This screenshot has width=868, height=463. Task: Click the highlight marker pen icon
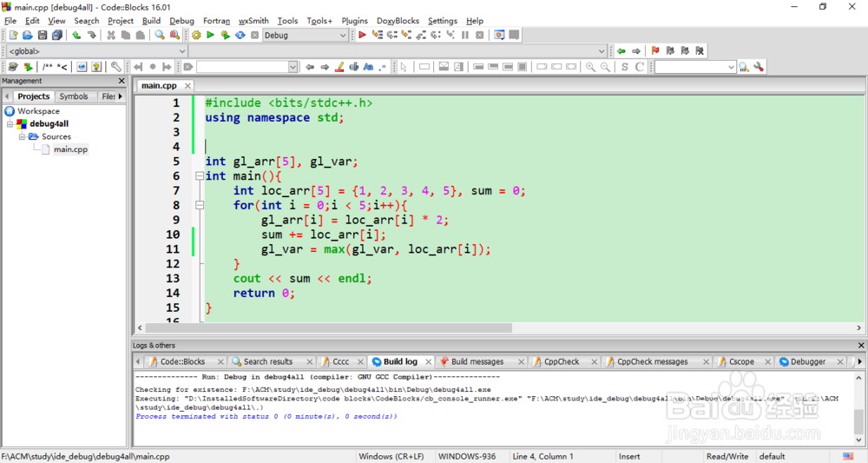[x=339, y=67]
